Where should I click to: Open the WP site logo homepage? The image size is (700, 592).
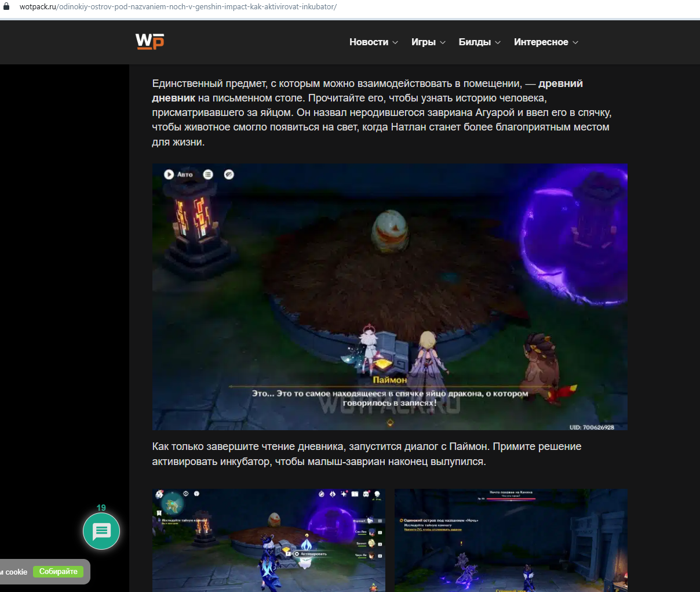(x=150, y=42)
